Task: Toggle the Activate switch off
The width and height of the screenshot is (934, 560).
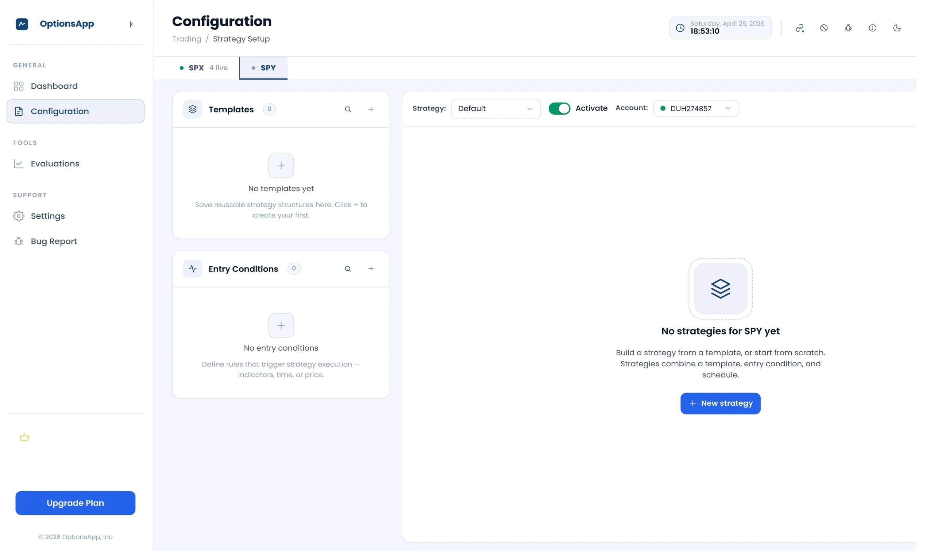Action: tap(559, 109)
